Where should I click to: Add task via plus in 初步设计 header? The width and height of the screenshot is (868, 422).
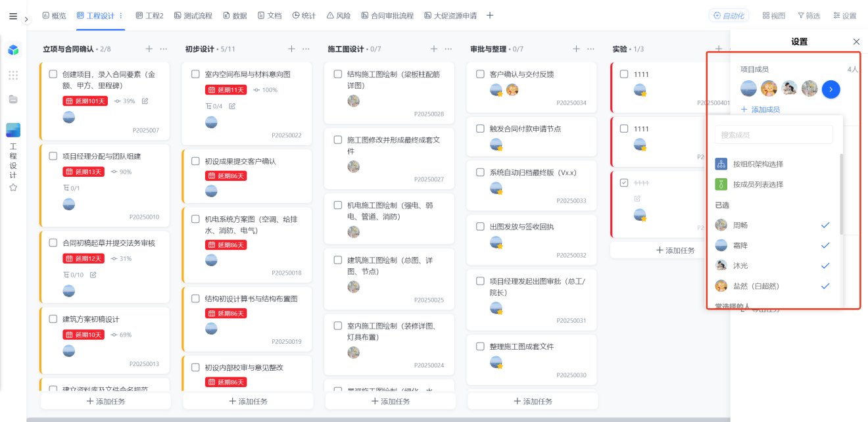pos(292,49)
